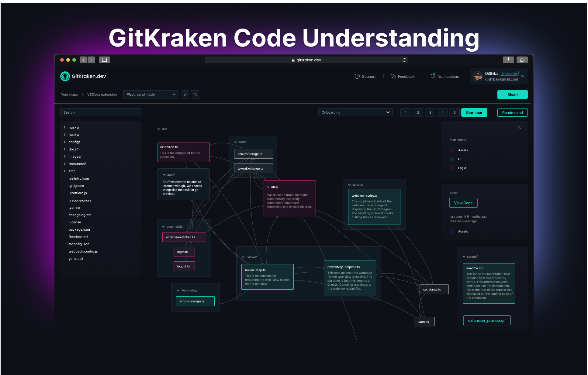This screenshot has height=375, width=588.
Task: Collapse the commands/ group on map
Action: point(163,227)
